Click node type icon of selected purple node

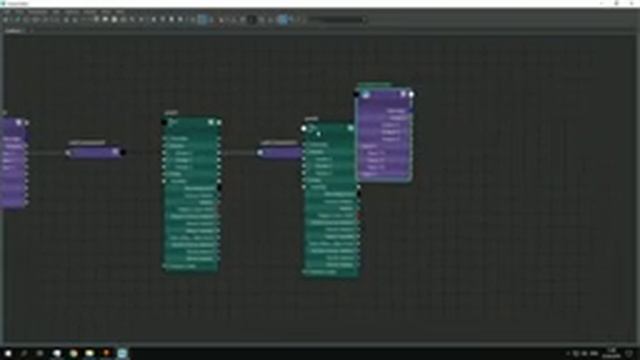click(x=366, y=95)
